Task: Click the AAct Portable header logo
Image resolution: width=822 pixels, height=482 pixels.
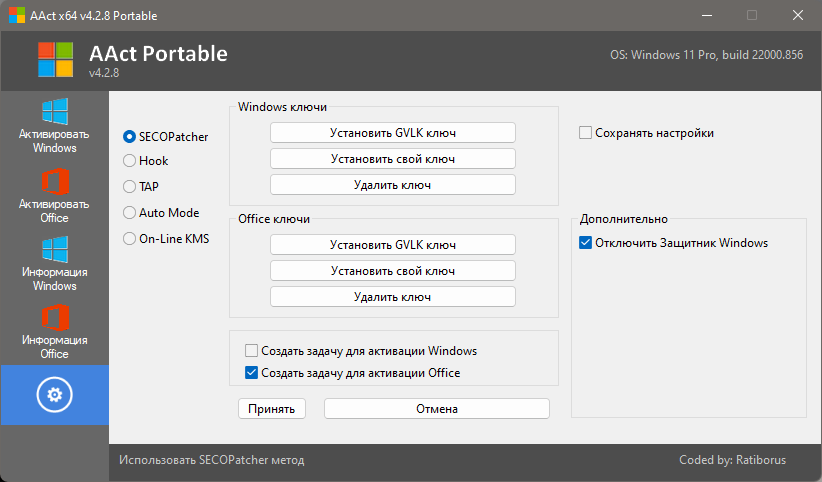Action: pos(56,60)
